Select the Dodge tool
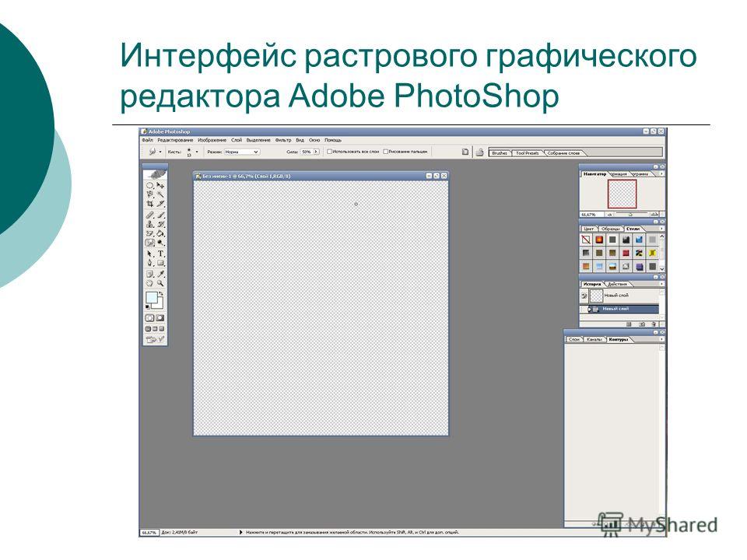 click(160, 243)
